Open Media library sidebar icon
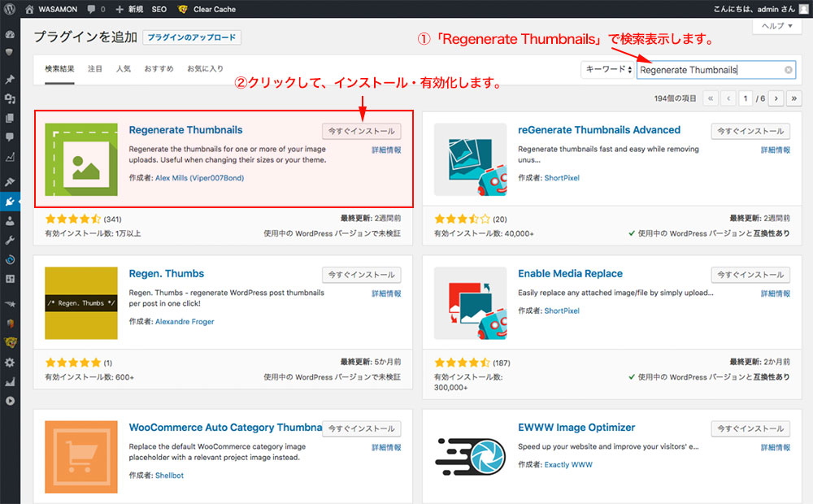 10,98
